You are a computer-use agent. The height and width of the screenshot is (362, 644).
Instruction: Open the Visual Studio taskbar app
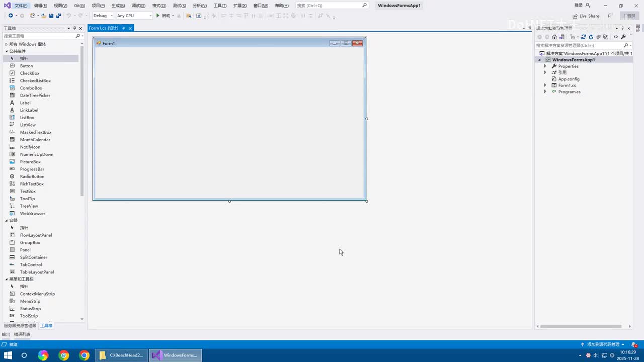(176, 355)
